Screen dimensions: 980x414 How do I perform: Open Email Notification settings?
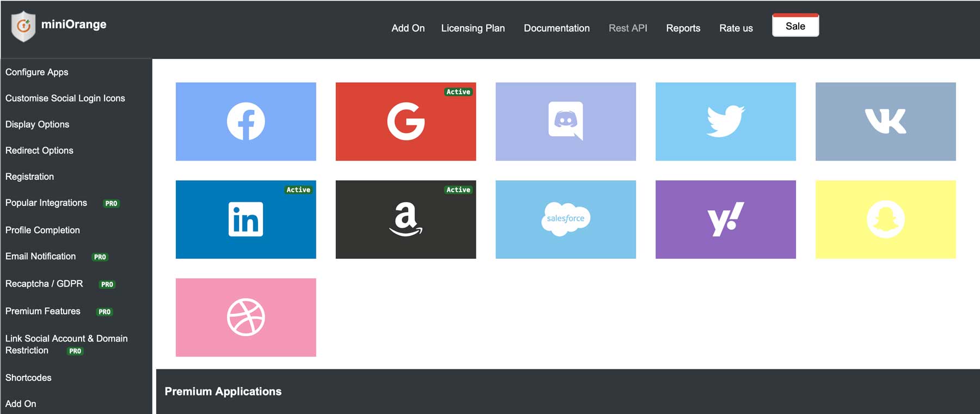pyautogui.click(x=41, y=256)
